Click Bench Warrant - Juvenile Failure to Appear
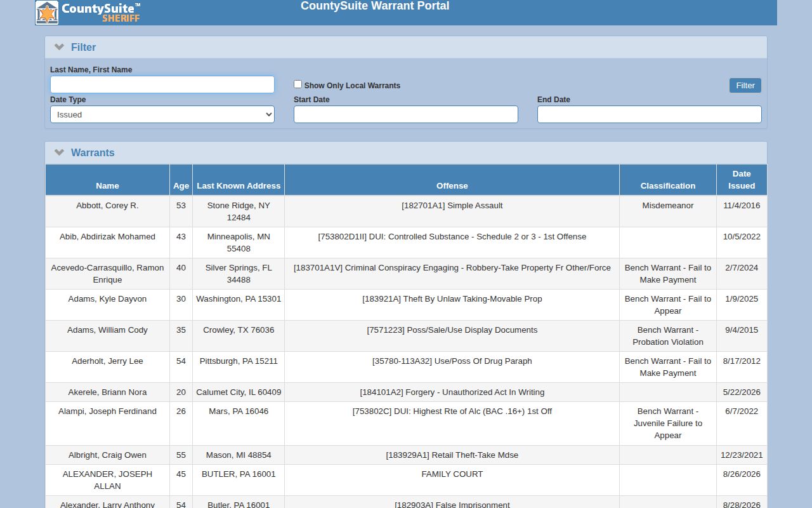 (x=668, y=424)
